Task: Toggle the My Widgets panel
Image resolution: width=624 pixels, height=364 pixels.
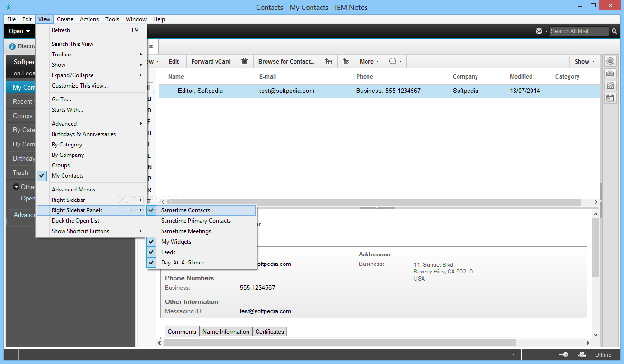Action: point(201,242)
